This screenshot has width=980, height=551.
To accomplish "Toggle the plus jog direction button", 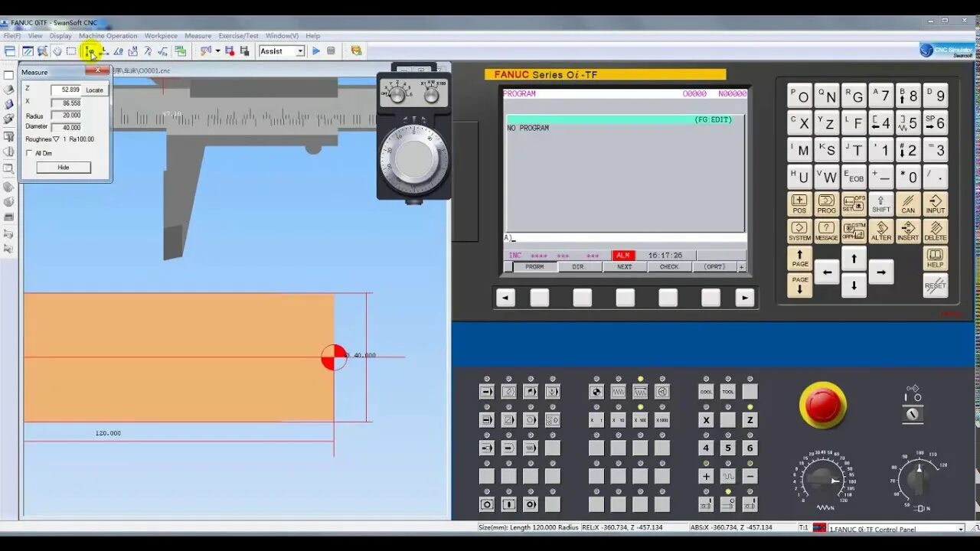I will pos(706,476).
